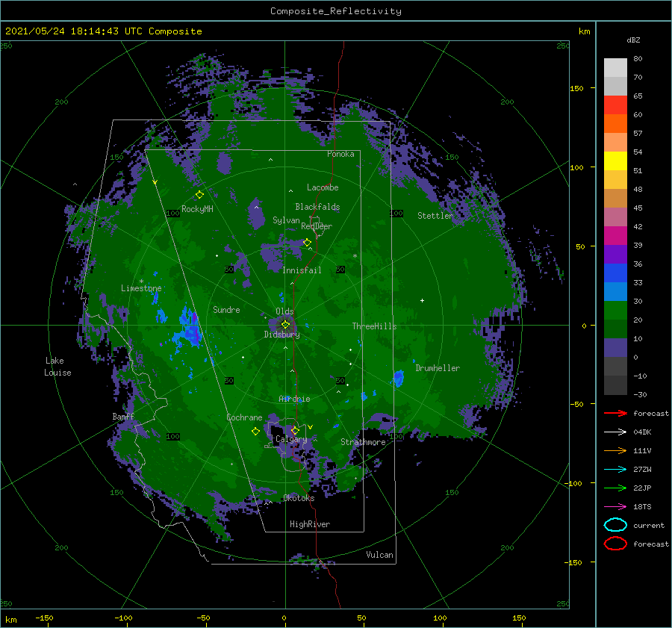
Task: Click the Vulcan city label
Action: click(379, 555)
